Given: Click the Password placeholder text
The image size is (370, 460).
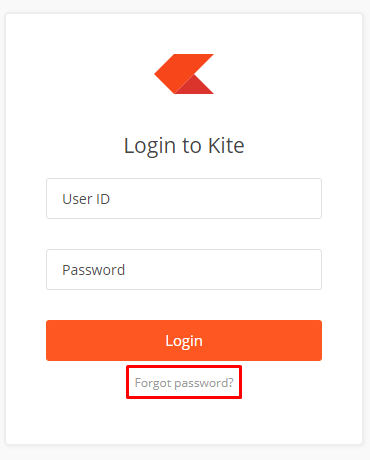Looking at the screenshot, I should point(94,270).
